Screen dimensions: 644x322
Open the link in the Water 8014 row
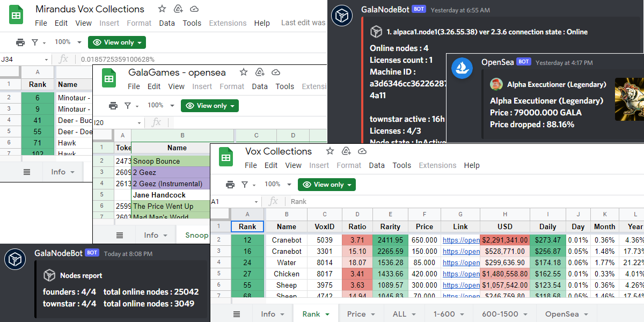click(461, 262)
